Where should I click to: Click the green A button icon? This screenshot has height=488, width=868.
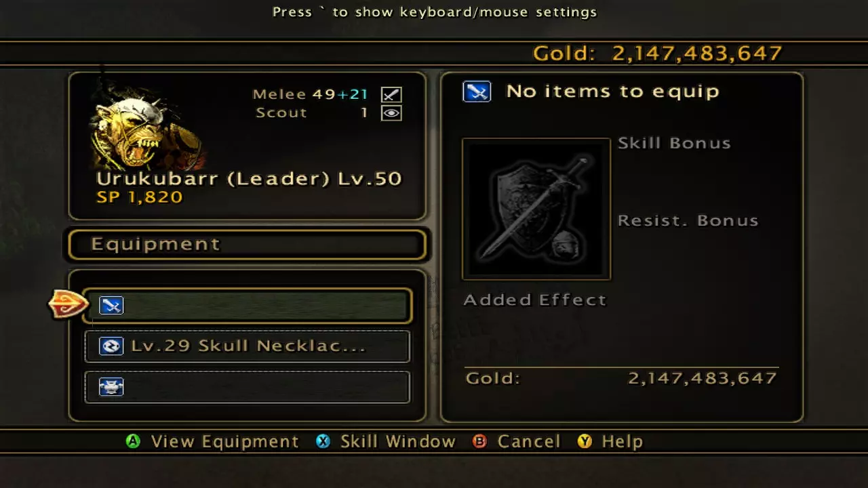pos(134,441)
